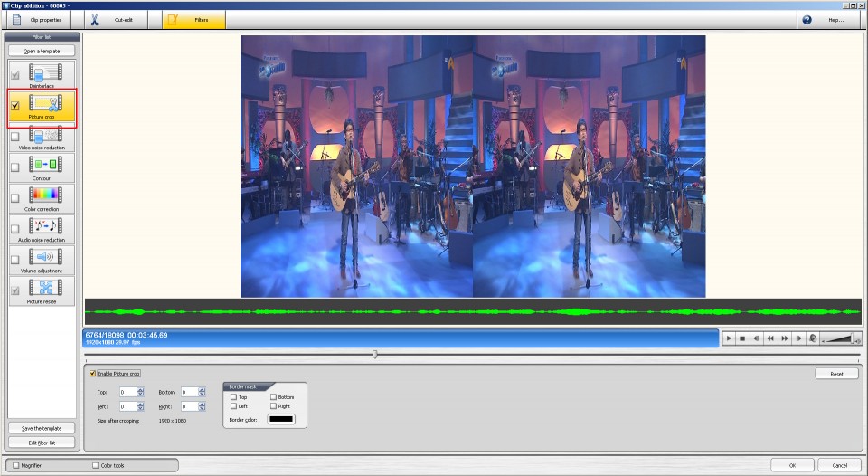The image size is (868, 476).
Task: Click the Left crop value stepper arrows
Action: pos(140,406)
